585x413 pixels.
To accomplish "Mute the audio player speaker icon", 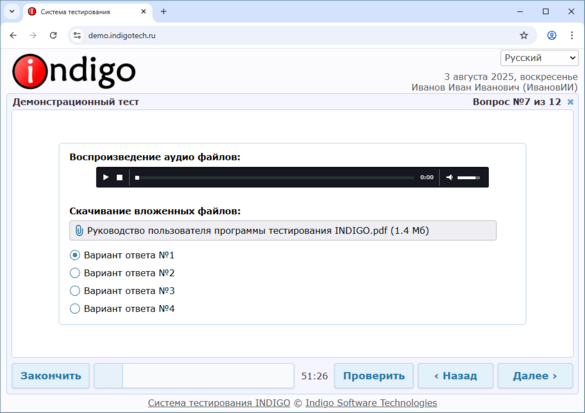I will coord(450,177).
